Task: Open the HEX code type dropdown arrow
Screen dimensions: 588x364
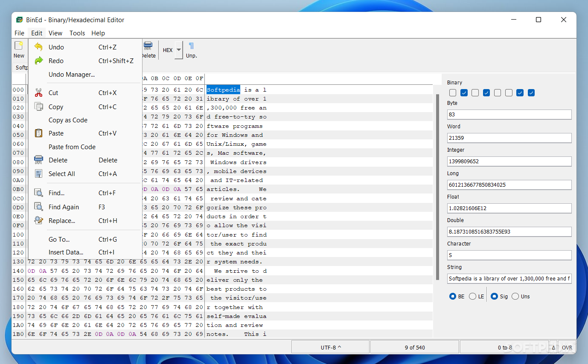Action: pos(179,50)
